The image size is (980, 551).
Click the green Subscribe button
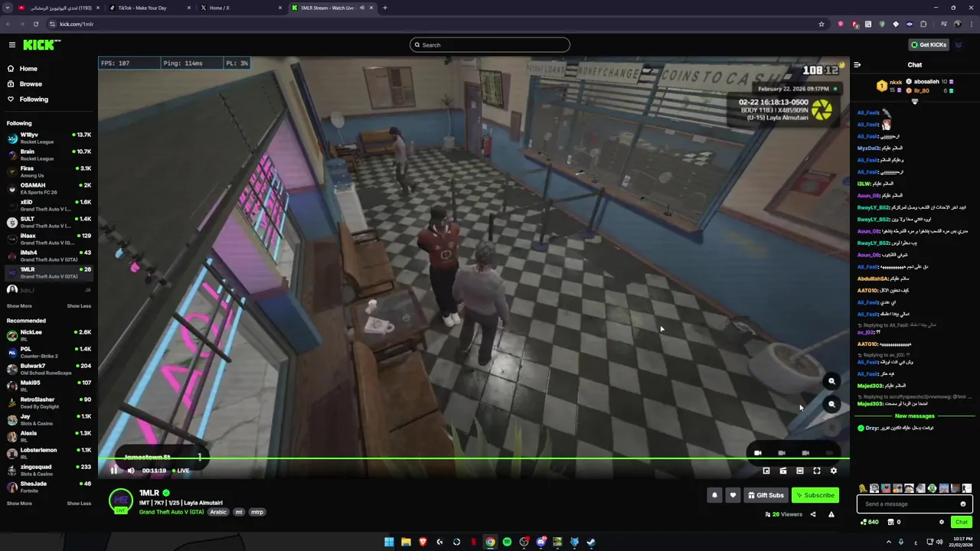click(x=815, y=495)
